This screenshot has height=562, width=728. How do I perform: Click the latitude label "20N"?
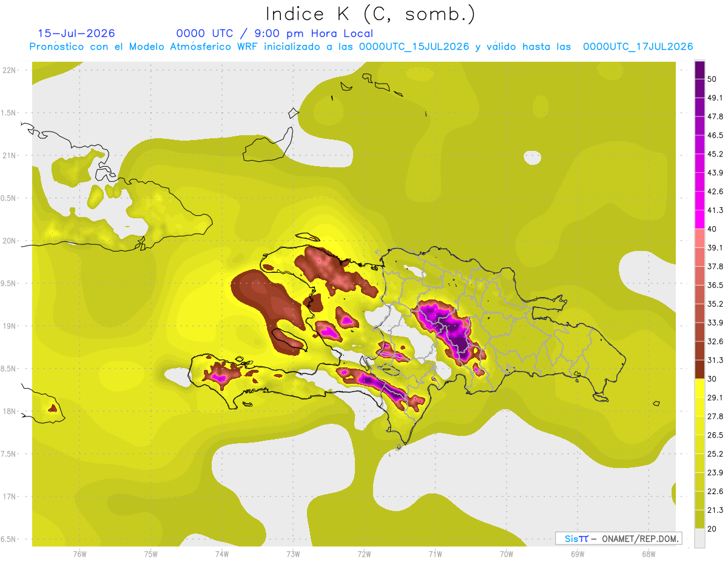(x=10, y=241)
